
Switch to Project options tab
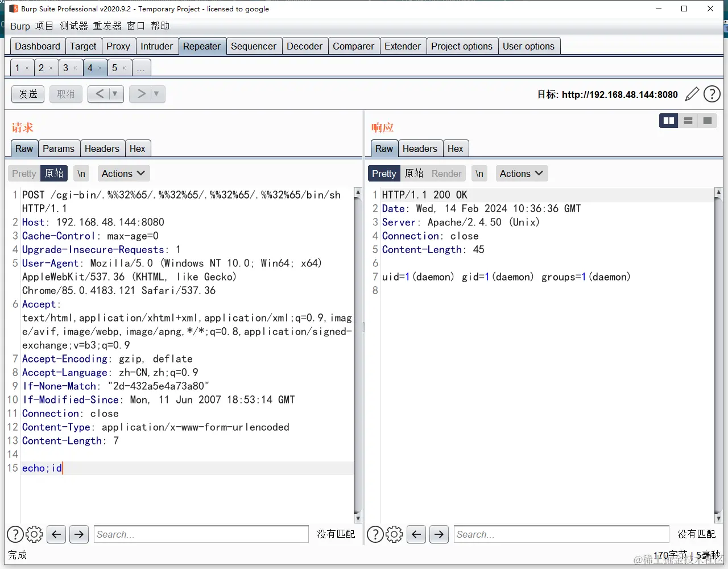tap(462, 46)
